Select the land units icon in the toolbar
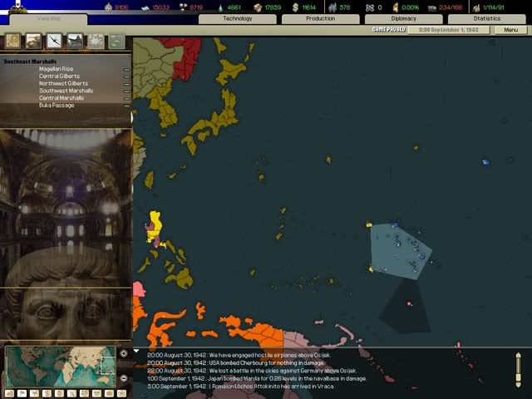Image resolution: width=532 pixels, height=399 pixels. pyautogui.click(x=34, y=41)
